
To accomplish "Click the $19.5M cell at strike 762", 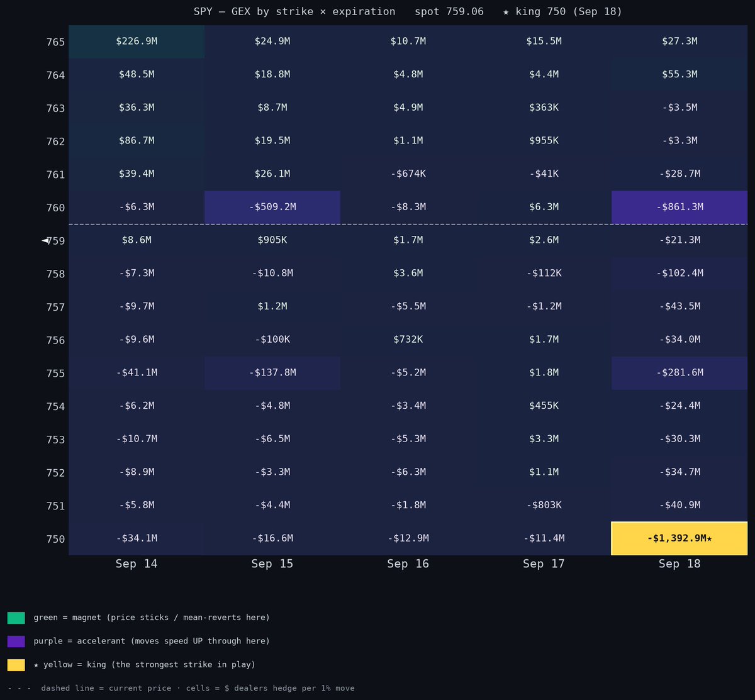I will (x=272, y=141).
